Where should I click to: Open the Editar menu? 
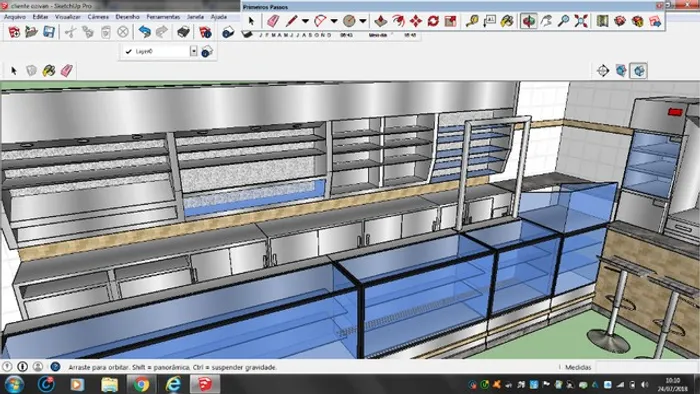click(x=40, y=17)
